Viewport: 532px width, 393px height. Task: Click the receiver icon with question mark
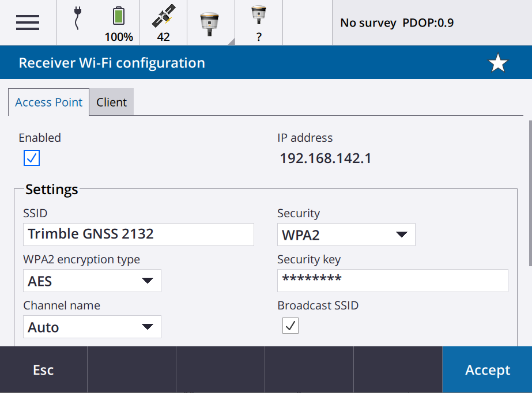pyautogui.click(x=259, y=22)
